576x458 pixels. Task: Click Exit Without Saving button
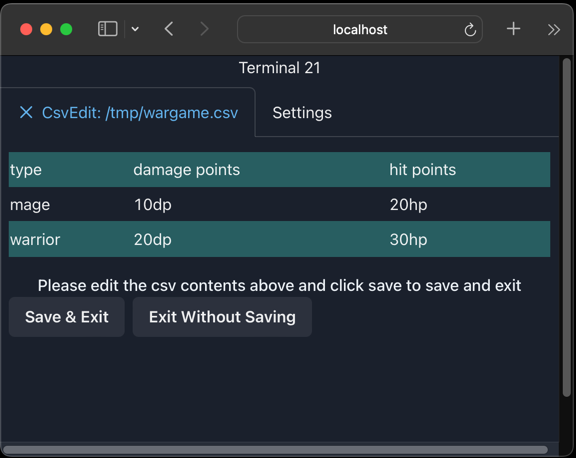click(222, 317)
